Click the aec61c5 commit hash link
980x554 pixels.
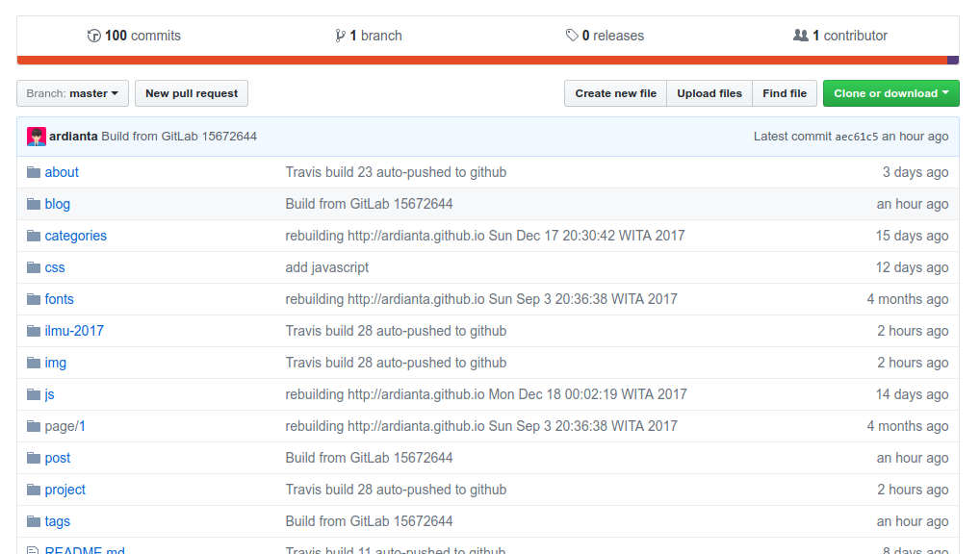tap(857, 137)
